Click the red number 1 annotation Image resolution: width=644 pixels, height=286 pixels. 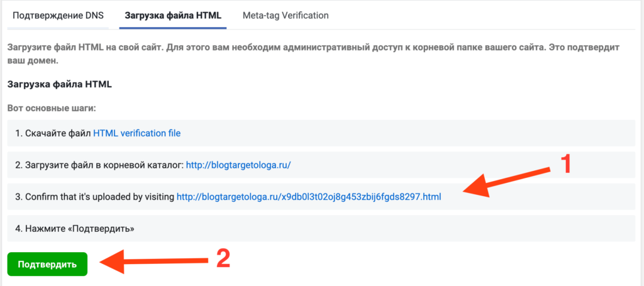tap(565, 165)
